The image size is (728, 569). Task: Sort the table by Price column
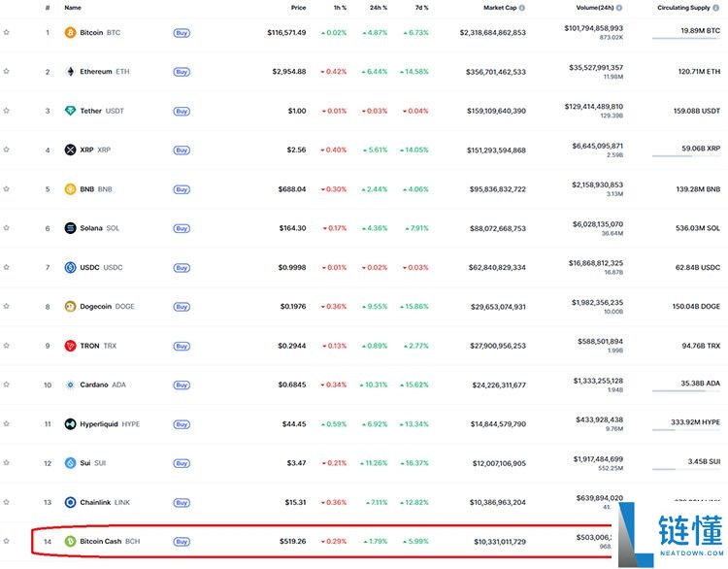point(298,8)
